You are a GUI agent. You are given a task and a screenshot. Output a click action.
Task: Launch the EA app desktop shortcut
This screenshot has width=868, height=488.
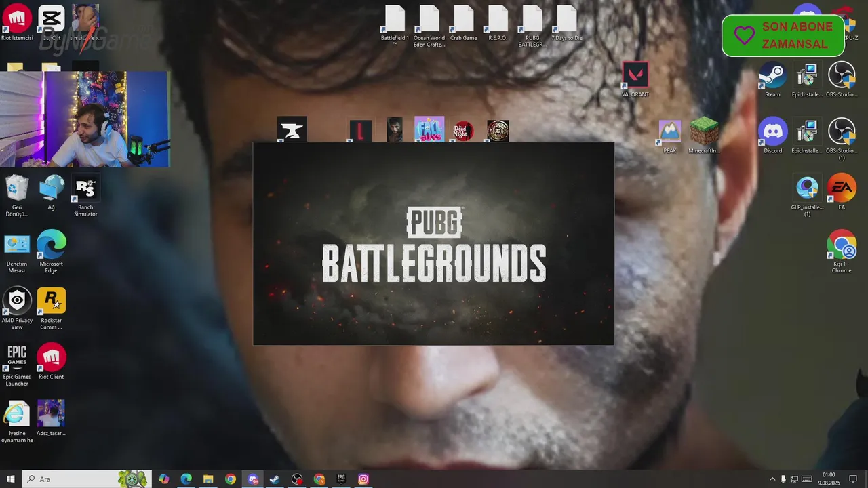coord(842,192)
